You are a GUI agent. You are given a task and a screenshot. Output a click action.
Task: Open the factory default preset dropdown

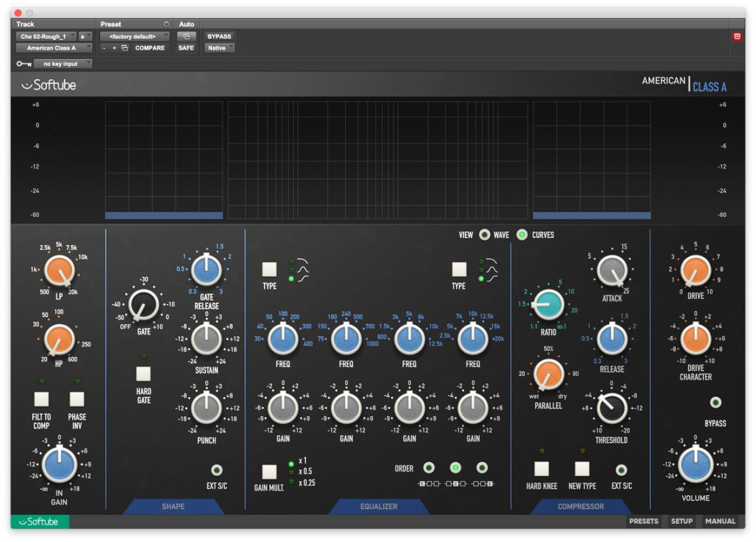click(135, 36)
